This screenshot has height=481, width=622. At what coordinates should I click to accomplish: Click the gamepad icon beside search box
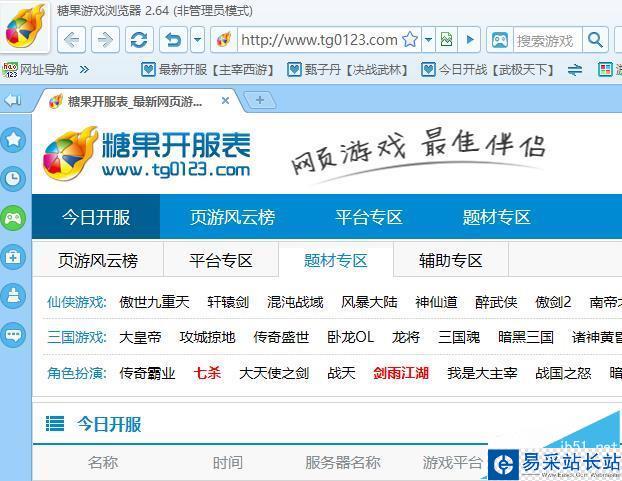(500, 40)
